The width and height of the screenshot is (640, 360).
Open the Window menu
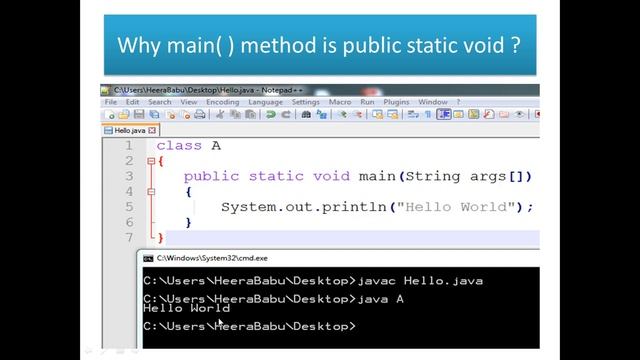tap(433, 102)
